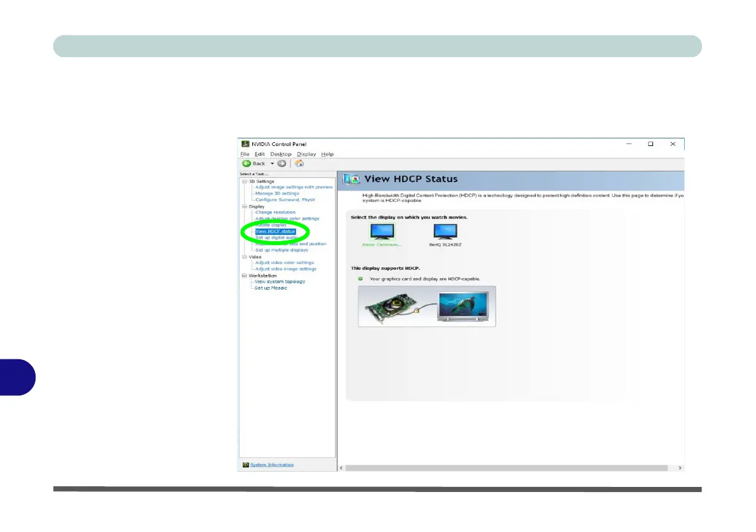Select Set up multiple displays
This screenshot has height=532, width=756.
tap(281, 250)
